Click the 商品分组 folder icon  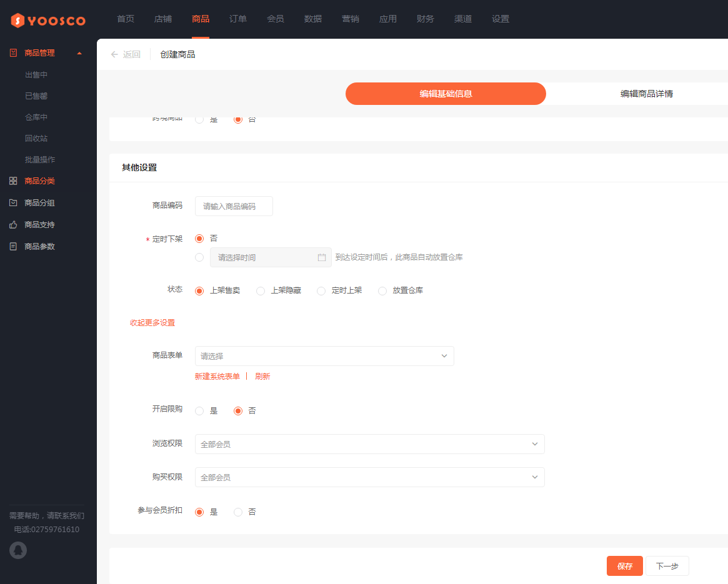13,203
